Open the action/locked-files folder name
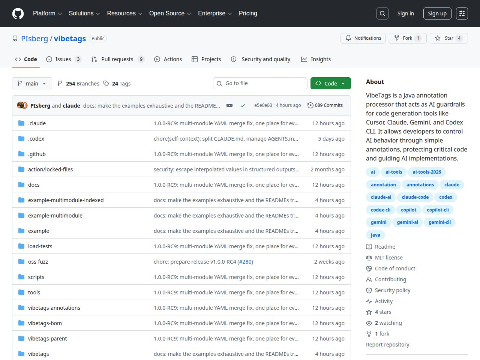Image resolution: width=480 pixels, height=360 pixels. pyautogui.click(x=50, y=169)
